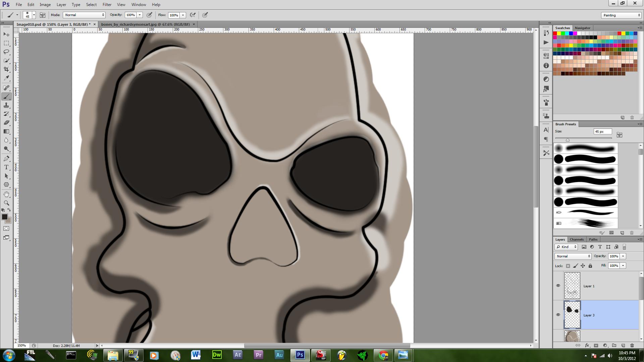644x362 pixels.
Task: Switch to the Channels tab
Action: (577, 239)
